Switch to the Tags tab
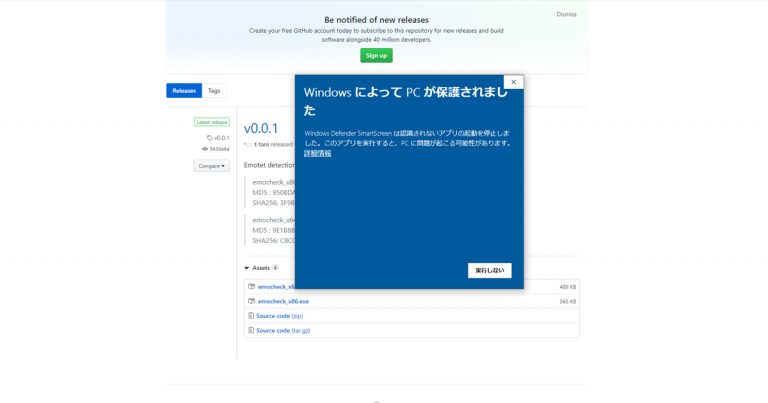The width and height of the screenshot is (768, 403). point(214,91)
